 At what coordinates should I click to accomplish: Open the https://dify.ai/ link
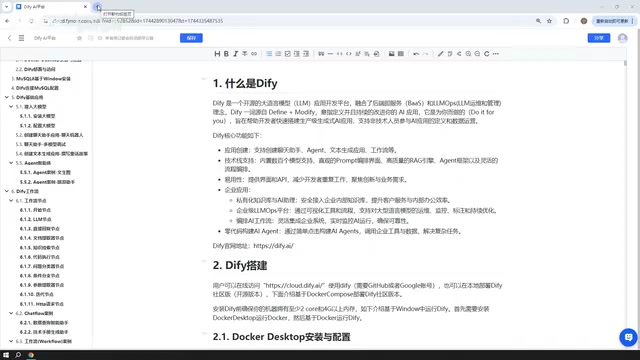click(x=273, y=246)
